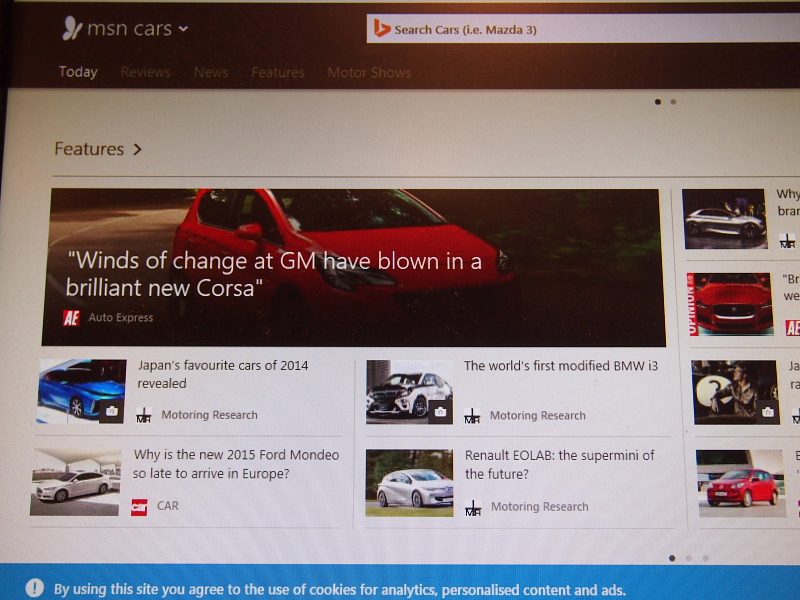Open the Renault EOLAB car thumbnail
Viewport: 800px width, 600px height.
pos(409,483)
